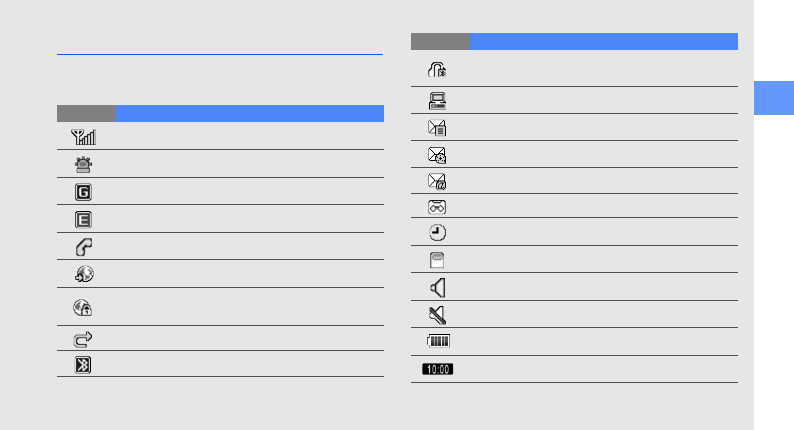Viewport: 794px width, 430px height.
Task: Click the speaker sound-on icon
Action: click(x=439, y=287)
